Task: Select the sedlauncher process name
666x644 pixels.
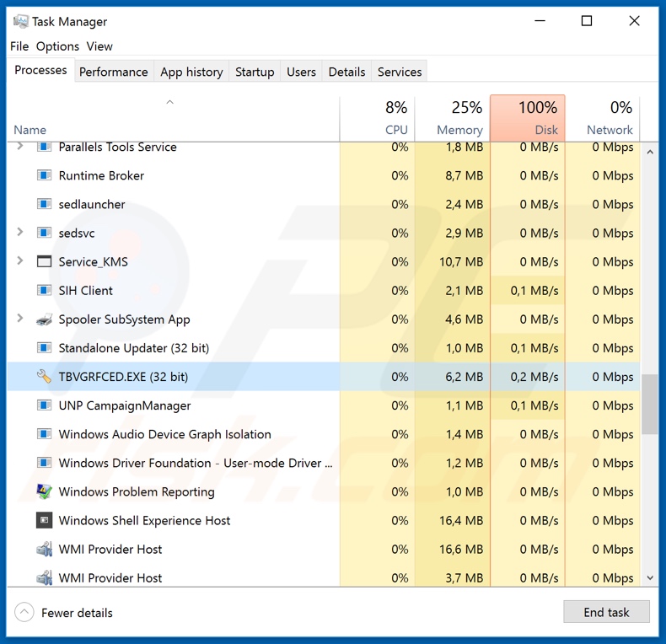Action: point(92,204)
